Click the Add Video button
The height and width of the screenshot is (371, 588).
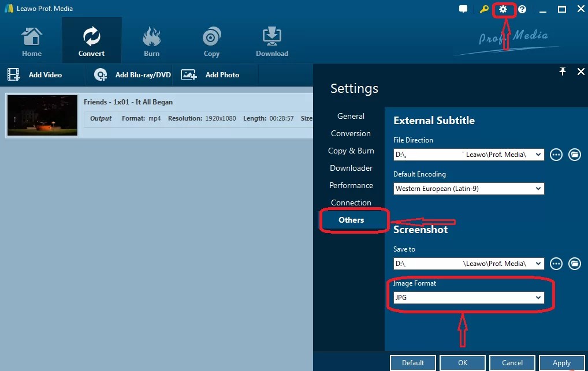35,74
